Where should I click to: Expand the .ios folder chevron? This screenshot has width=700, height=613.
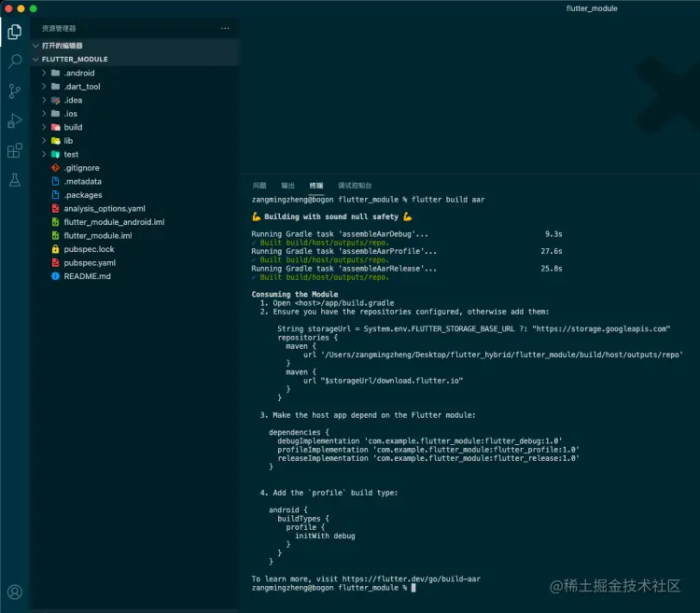click(x=44, y=113)
